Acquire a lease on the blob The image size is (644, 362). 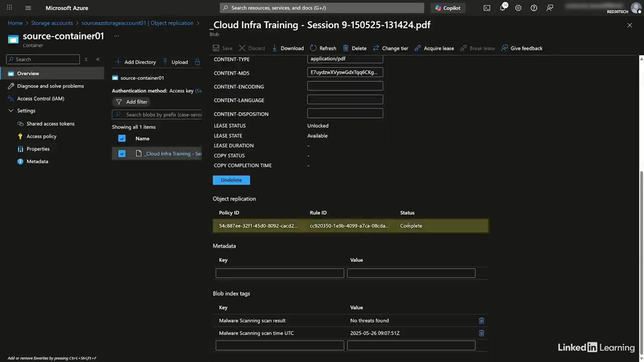(434, 48)
